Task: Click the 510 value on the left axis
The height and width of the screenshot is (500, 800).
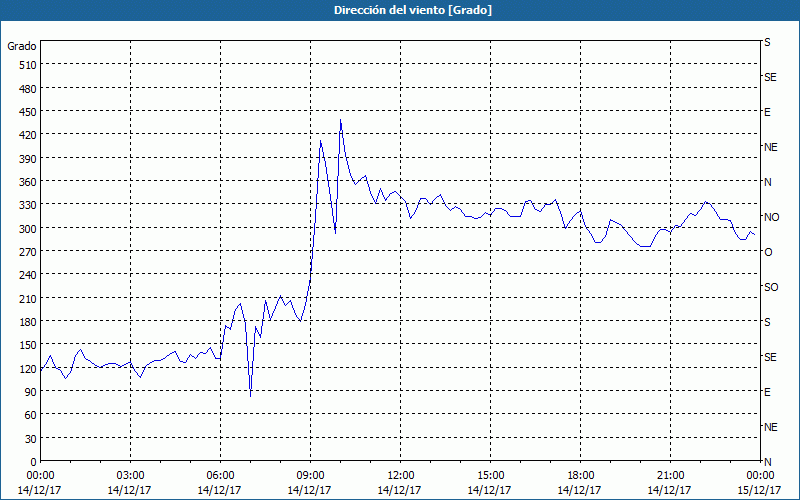Action: coord(28,65)
